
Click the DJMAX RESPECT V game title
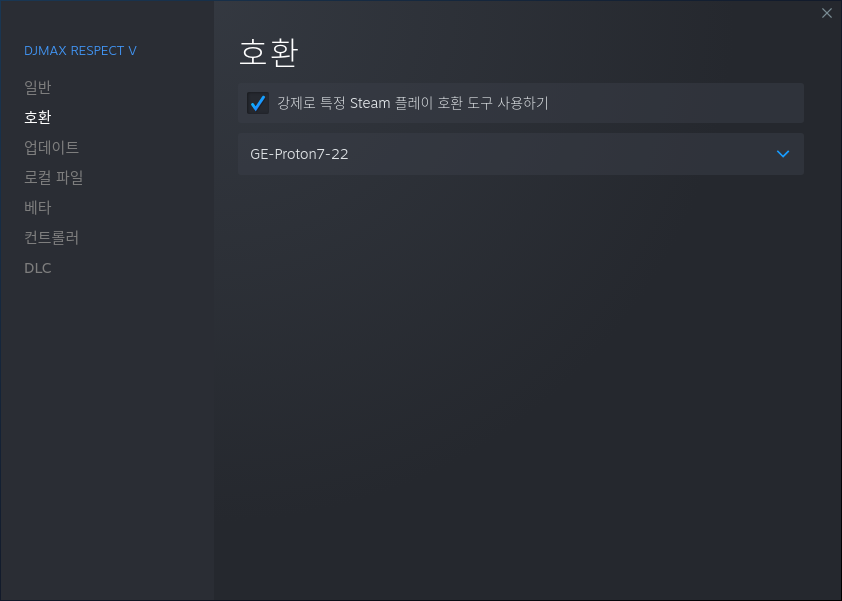coord(81,50)
